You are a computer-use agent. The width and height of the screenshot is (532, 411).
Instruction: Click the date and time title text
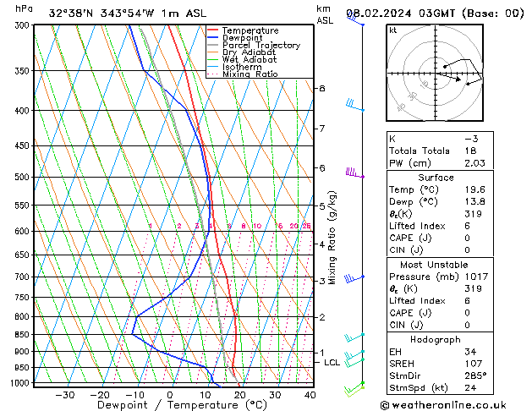(x=436, y=13)
